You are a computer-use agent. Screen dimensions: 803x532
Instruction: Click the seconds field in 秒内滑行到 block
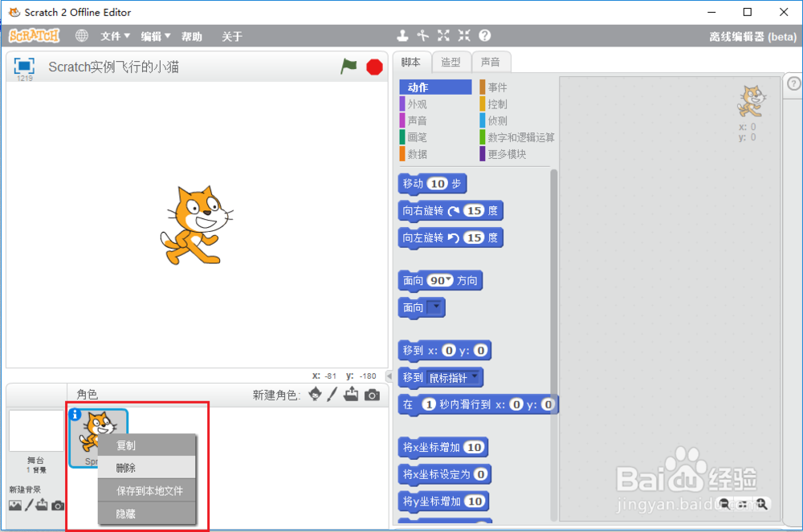(x=429, y=404)
